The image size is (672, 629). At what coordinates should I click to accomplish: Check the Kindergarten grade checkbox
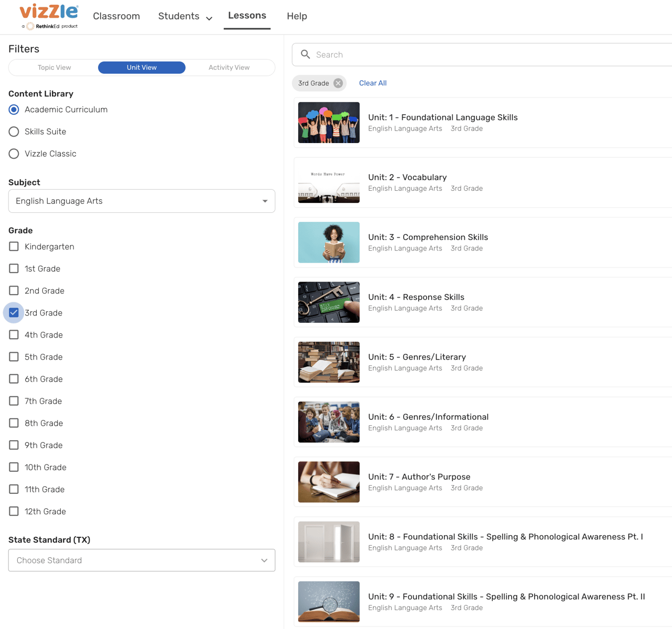click(x=14, y=246)
